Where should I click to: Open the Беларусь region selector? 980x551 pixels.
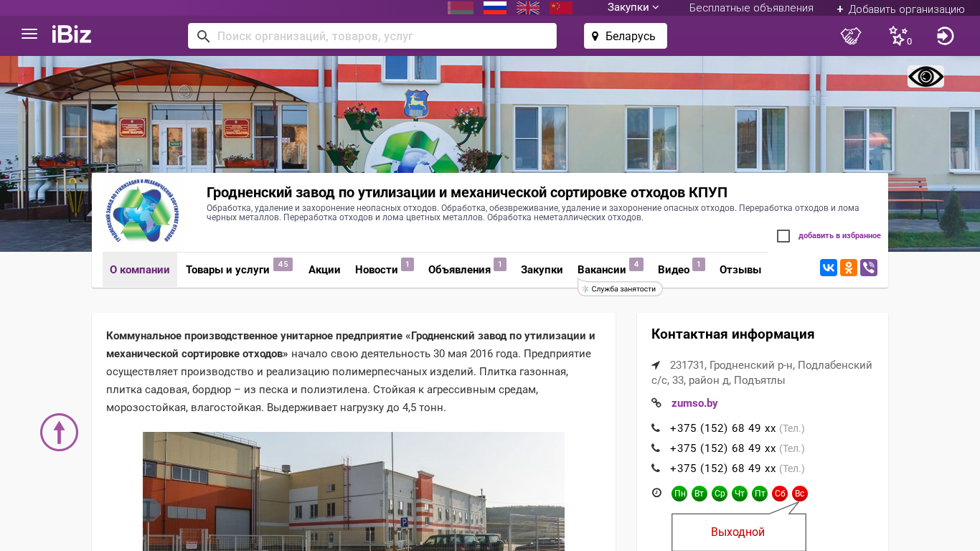[626, 36]
